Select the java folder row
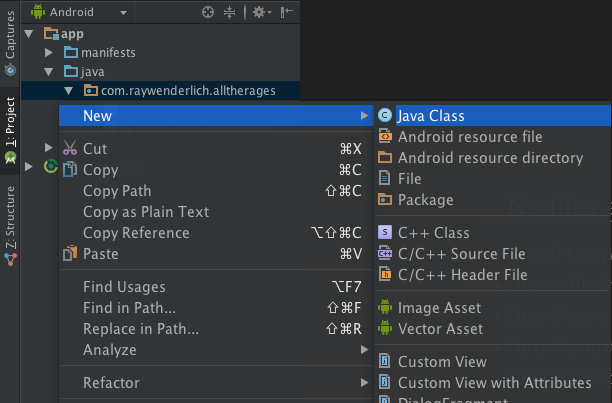612x403 pixels. pos(160,71)
